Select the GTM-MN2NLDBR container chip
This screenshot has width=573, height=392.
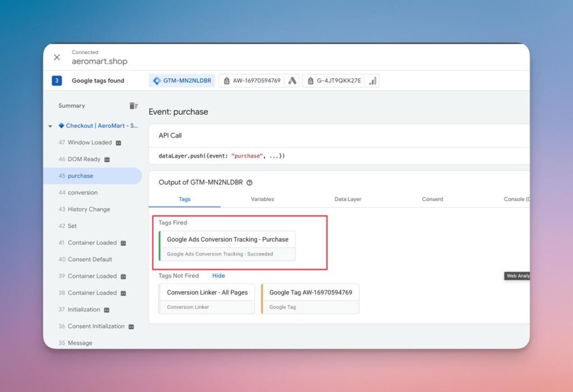tap(182, 81)
